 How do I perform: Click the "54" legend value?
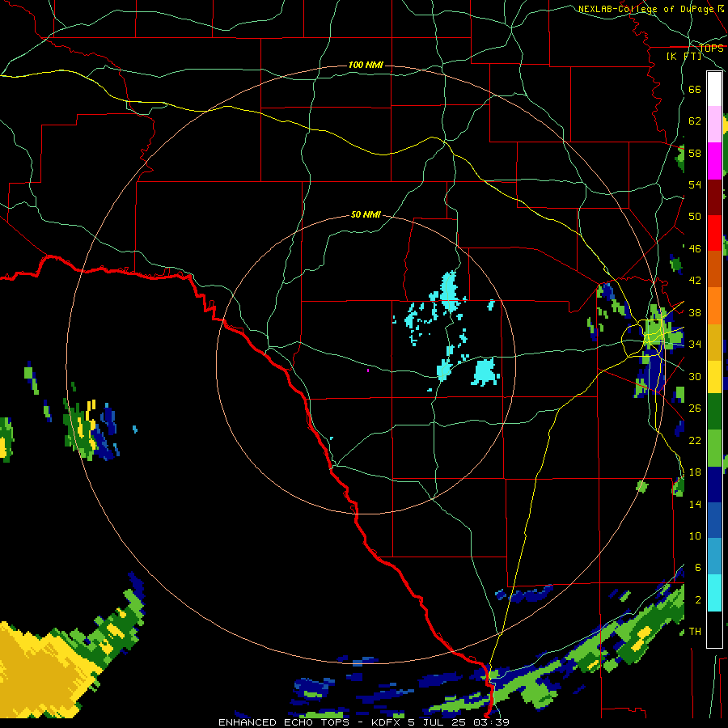tap(695, 184)
